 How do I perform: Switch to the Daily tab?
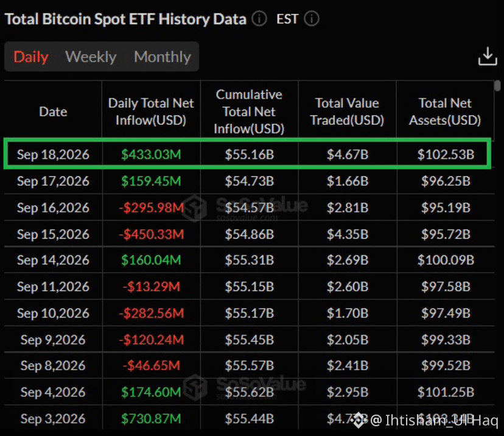coord(31,57)
